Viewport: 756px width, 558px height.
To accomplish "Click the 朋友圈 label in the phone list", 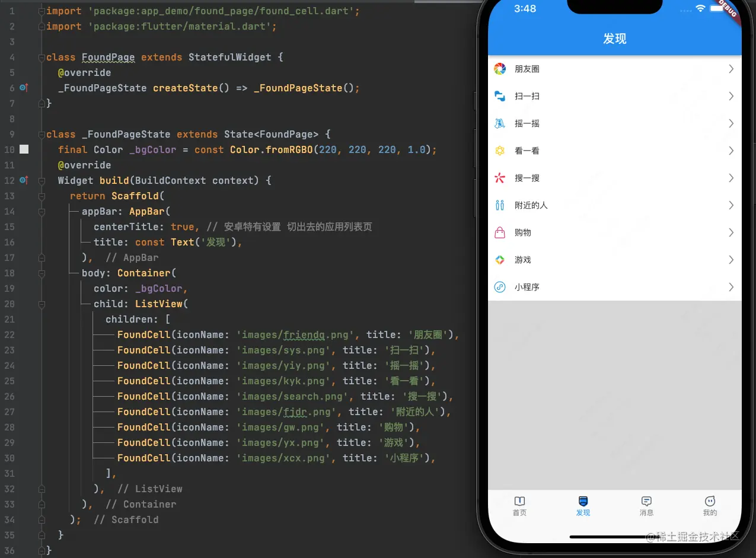I will pyautogui.click(x=527, y=69).
